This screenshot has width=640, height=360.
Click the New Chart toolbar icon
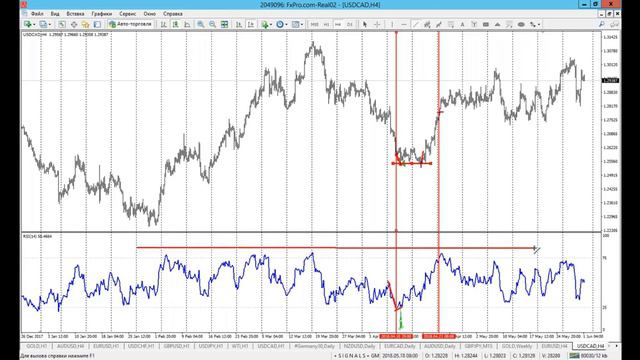[28, 24]
